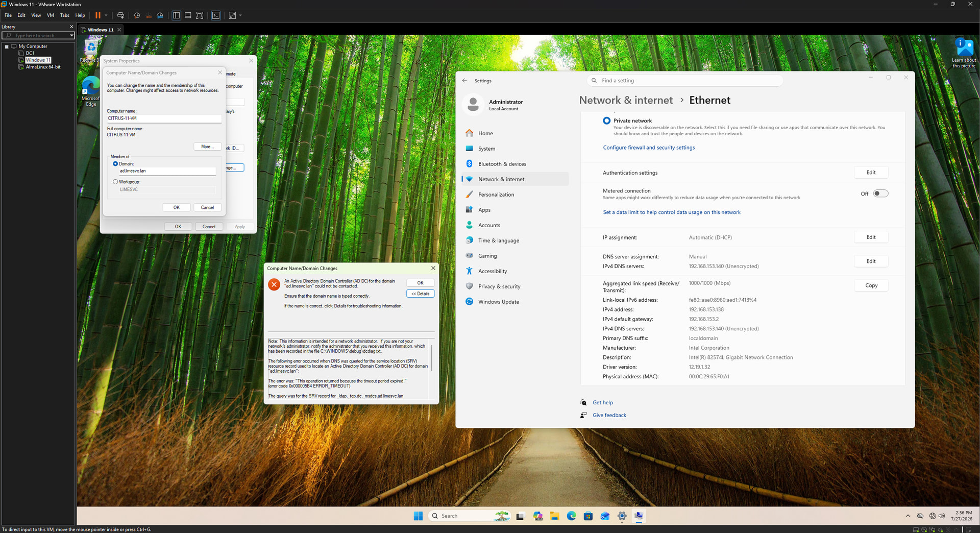Screen dimensions: 980x533
Task: Select the Private network radio button
Action: click(606, 121)
